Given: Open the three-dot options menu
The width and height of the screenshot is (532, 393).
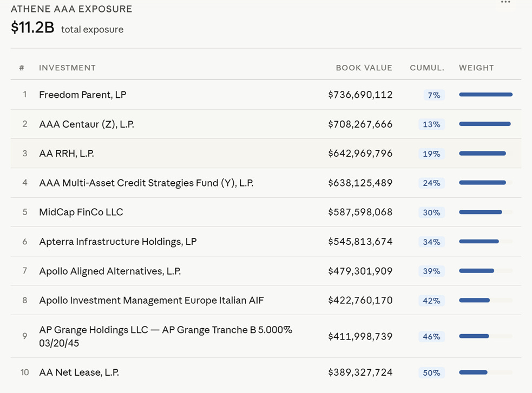Looking at the screenshot, I should point(505,3).
